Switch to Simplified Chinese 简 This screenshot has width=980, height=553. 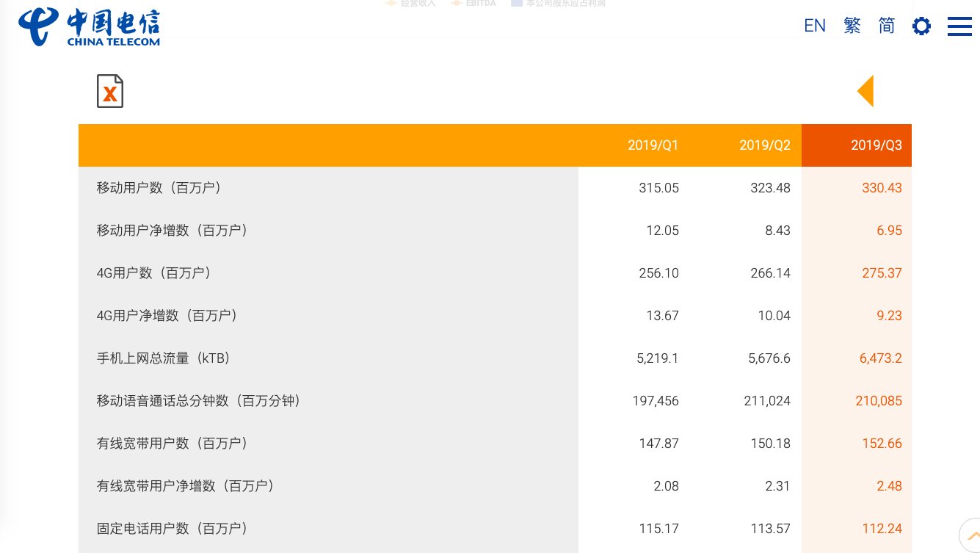887,26
